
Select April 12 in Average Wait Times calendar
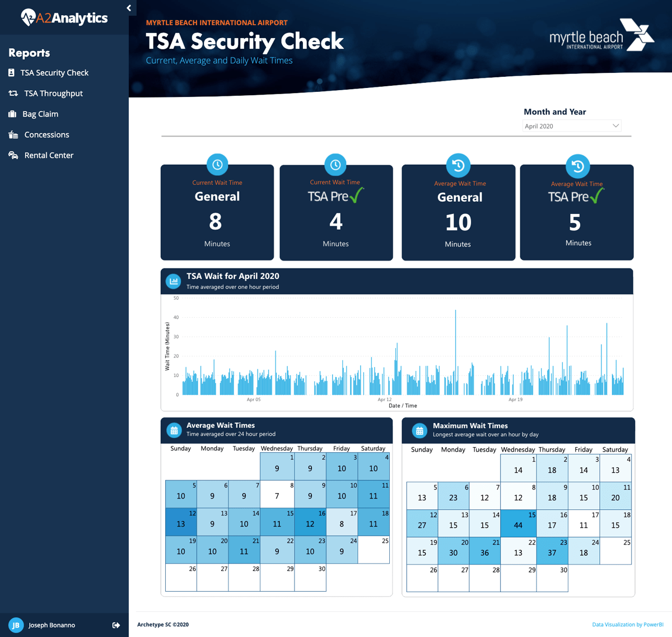181,522
